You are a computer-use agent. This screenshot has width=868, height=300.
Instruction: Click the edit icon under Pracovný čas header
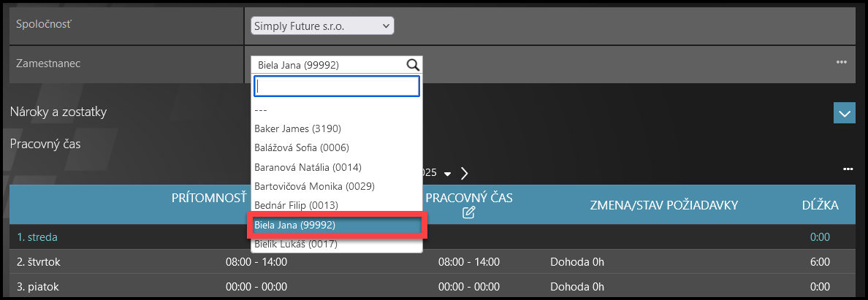(x=469, y=213)
